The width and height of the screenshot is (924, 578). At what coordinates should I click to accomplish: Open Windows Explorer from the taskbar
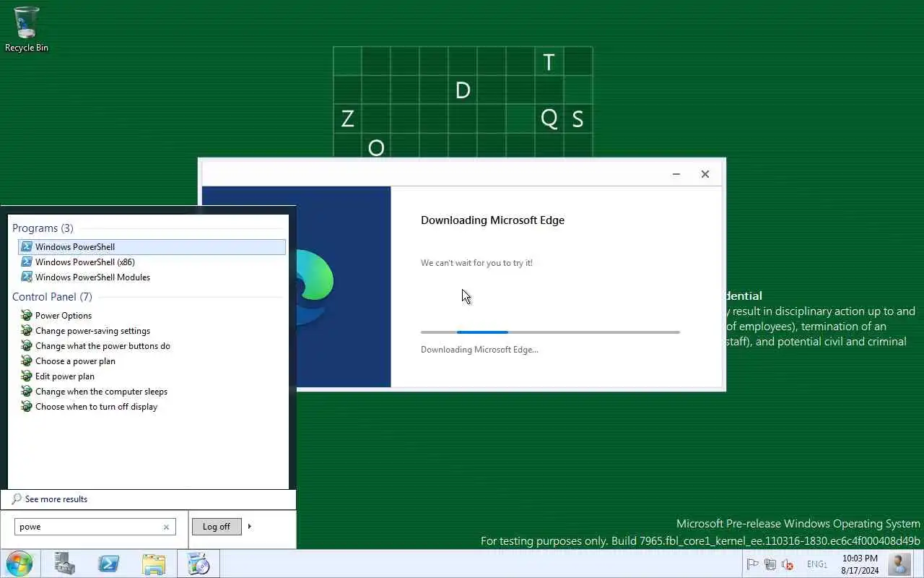point(154,564)
